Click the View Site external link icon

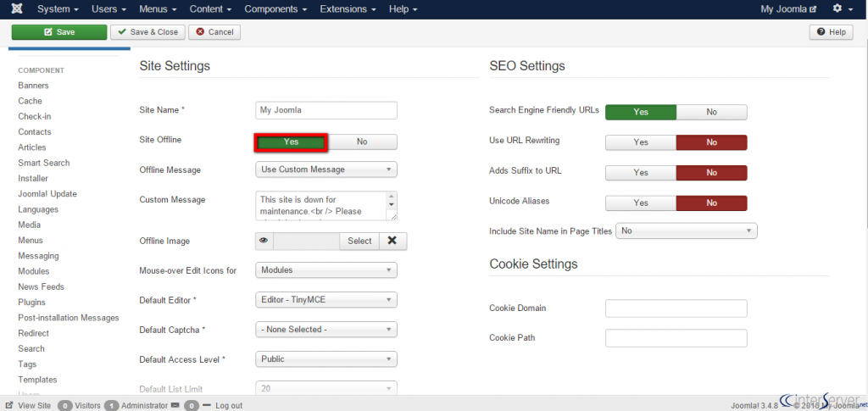point(9,405)
